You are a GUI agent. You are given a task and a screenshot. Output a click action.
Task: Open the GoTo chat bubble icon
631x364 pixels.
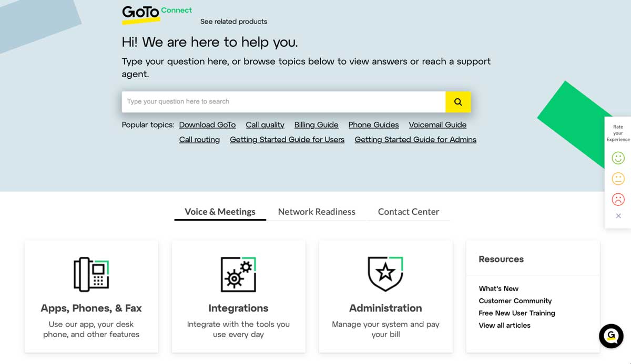[x=610, y=336]
